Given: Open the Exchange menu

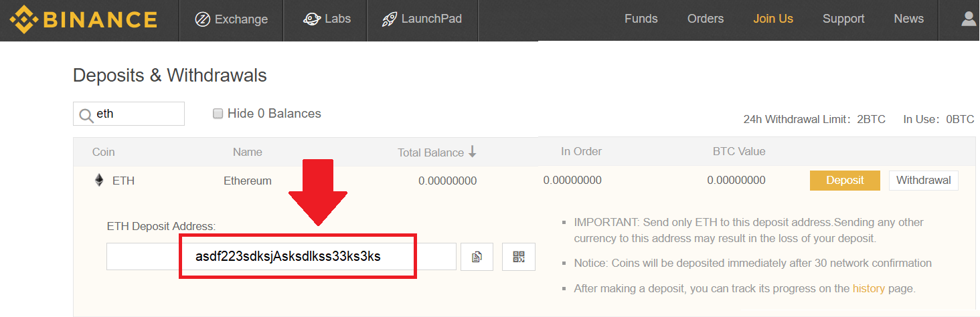Looking at the screenshot, I should pos(231,19).
